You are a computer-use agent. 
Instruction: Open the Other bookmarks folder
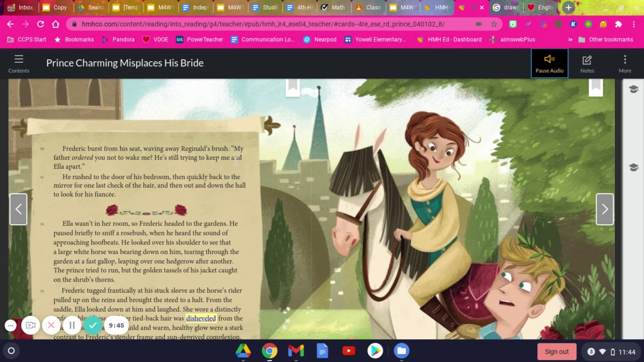[605, 39]
